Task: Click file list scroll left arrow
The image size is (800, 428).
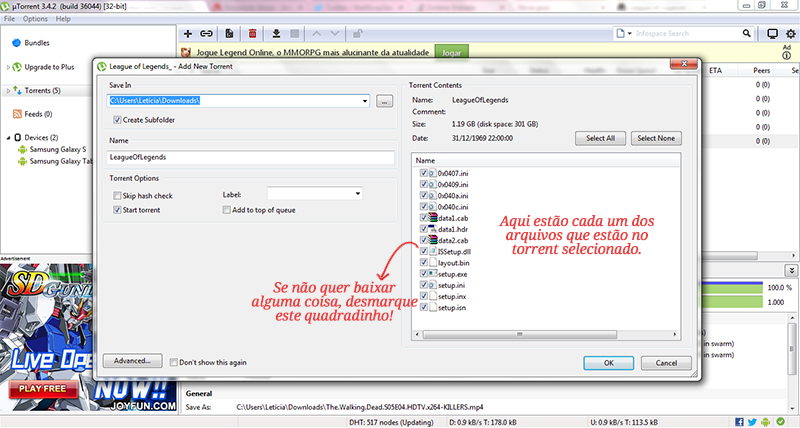Action: [417, 335]
